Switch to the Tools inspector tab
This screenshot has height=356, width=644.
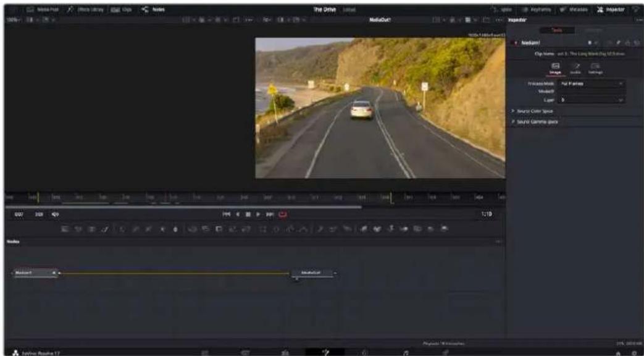(x=556, y=30)
